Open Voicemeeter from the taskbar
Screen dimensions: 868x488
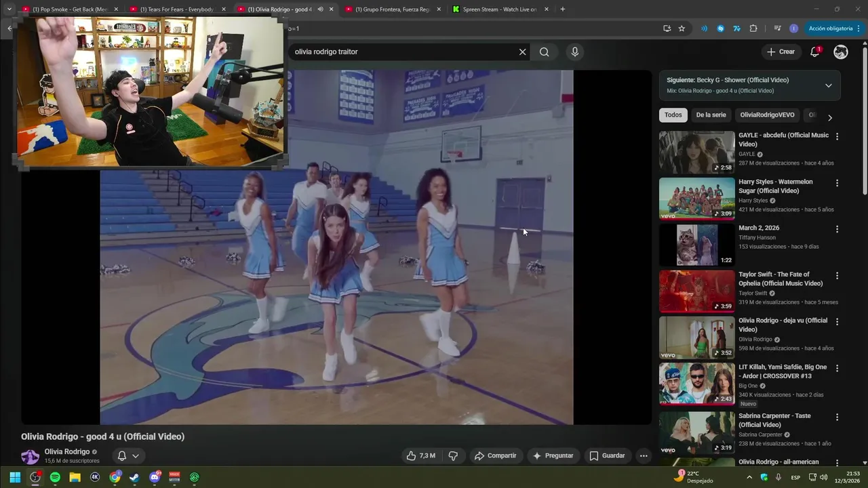(174, 477)
